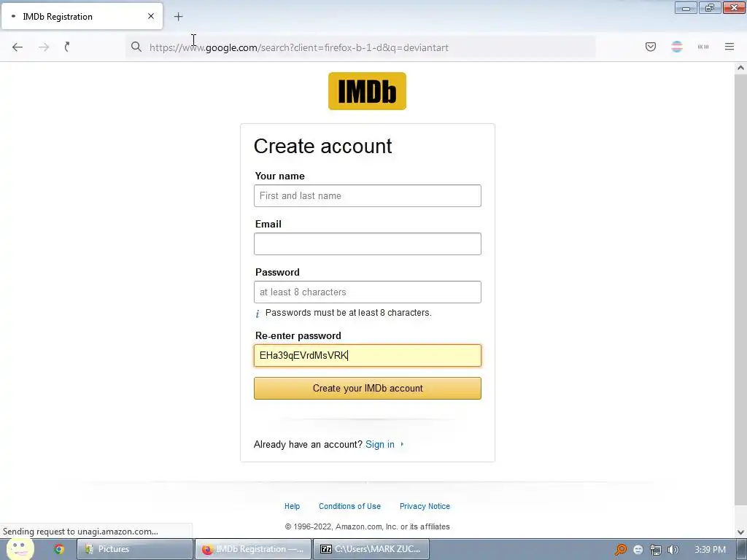Click the extension icon beside the hamburger menu
This screenshot has height=560, width=747.
click(703, 47)
